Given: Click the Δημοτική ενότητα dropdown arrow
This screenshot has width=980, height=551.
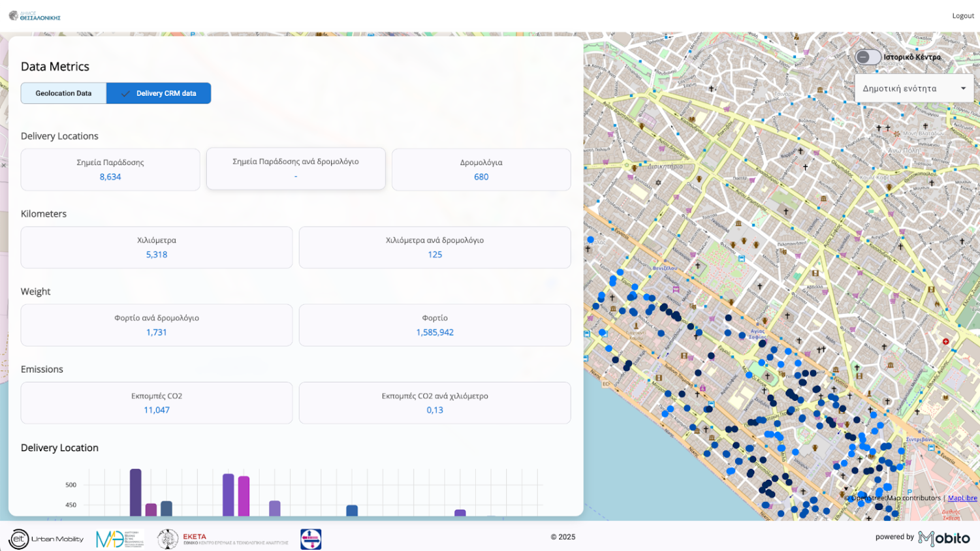Looking at the screenshot, I should [963, 89].
